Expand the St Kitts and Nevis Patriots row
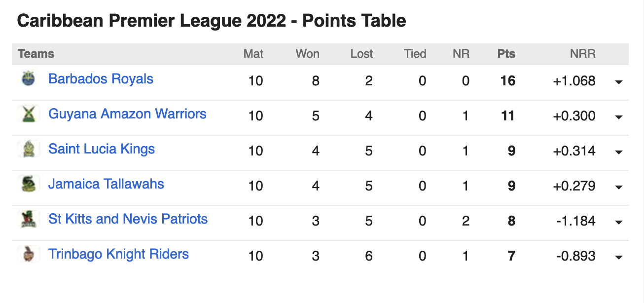 pyautogui.click(x=619, y=222)
